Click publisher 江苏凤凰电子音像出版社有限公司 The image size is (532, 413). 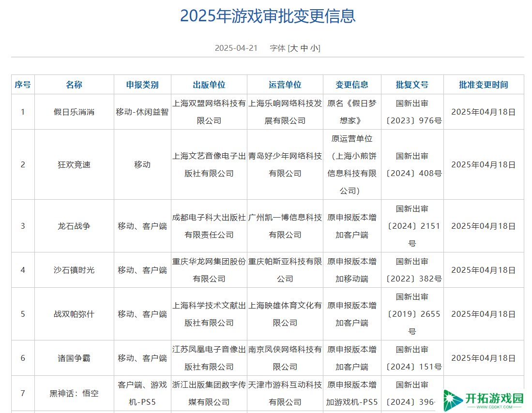coord(209,358)
